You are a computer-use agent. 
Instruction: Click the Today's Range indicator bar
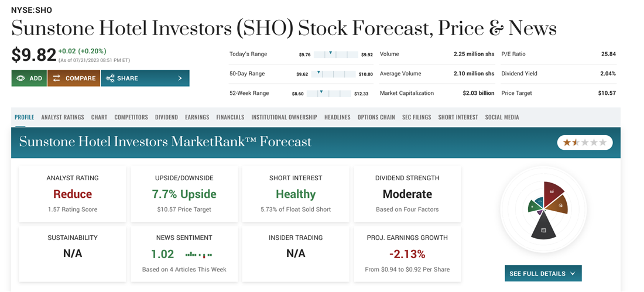(x=335, y=54)
